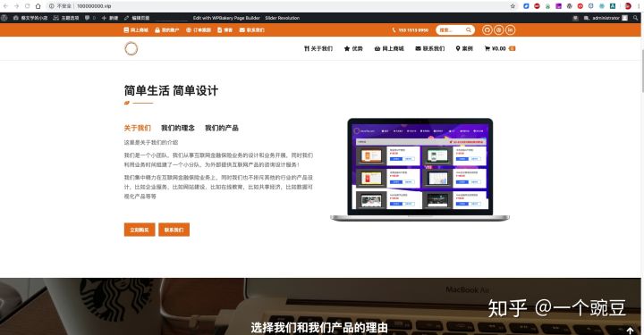Go to the browser home page icon

pyautogui.click(x=38, y=6)
